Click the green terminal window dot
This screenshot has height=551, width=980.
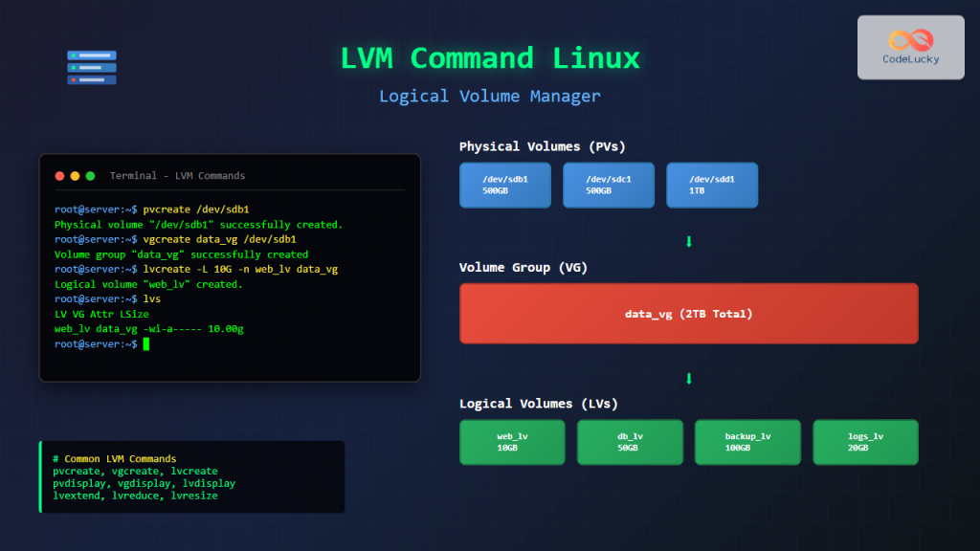pos(88,176)
